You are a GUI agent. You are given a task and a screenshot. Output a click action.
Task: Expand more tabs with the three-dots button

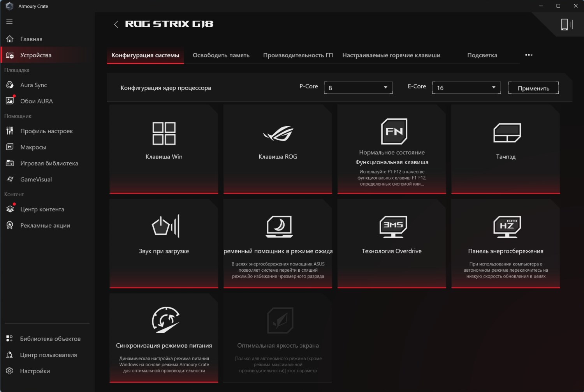(529, 55)
